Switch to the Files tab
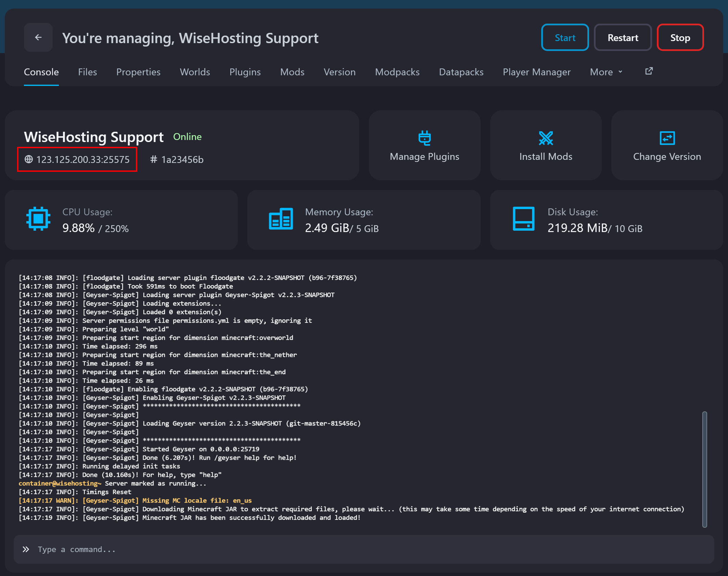 pyautogui.click(x=88, y=72)
